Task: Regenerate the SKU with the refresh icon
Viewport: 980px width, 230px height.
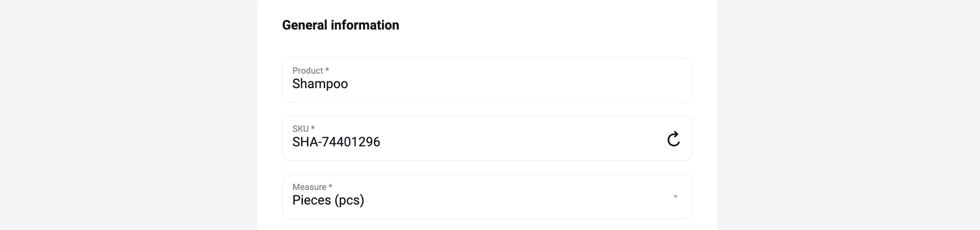Action: click(x=673, y=139)
